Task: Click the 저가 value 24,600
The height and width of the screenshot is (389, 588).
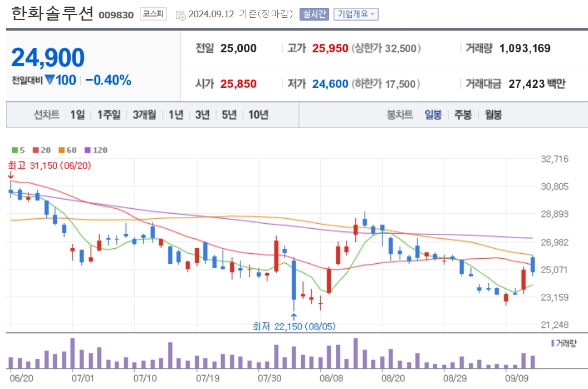Action: (x=330, y=84)
